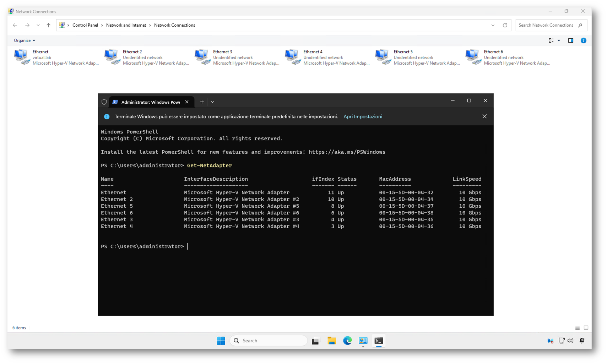
Task: Switch to details view in status bar
Action: point(577,328)
